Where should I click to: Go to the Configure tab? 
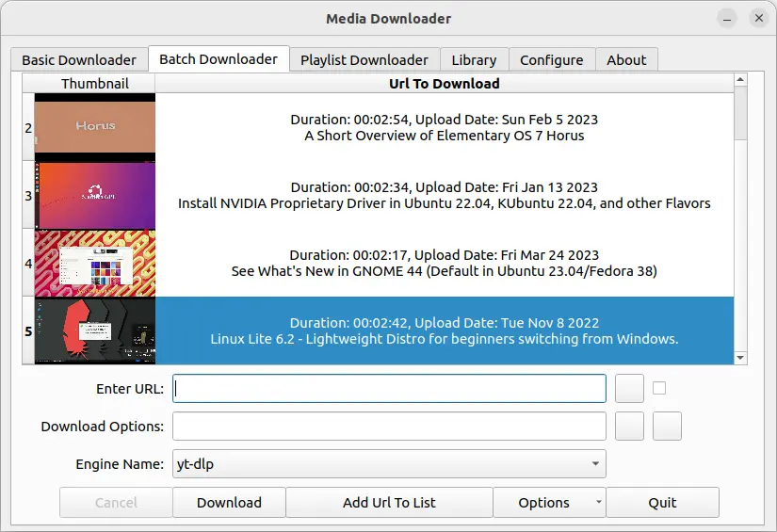coord(551,59)
